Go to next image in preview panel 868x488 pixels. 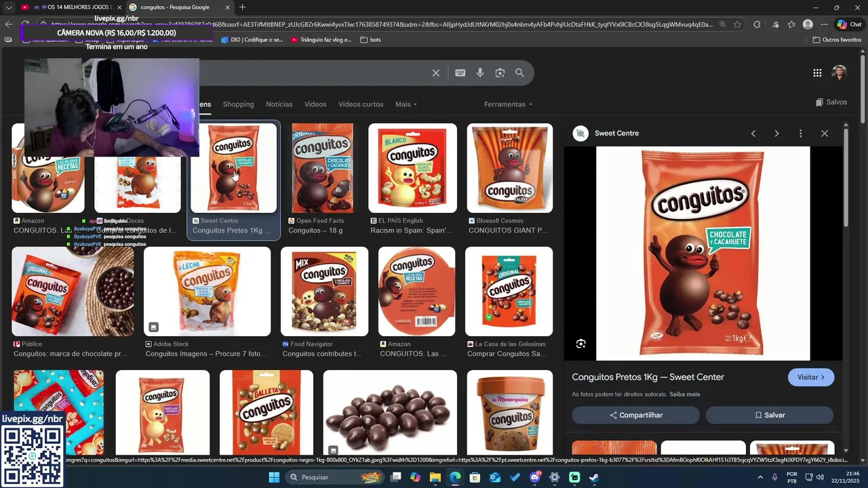click(x=776, y=134)
